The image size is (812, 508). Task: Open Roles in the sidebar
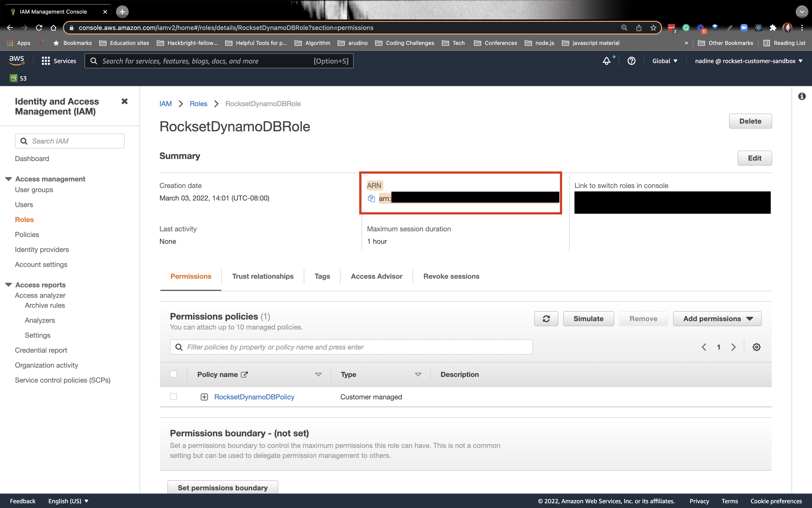point(24,219)
